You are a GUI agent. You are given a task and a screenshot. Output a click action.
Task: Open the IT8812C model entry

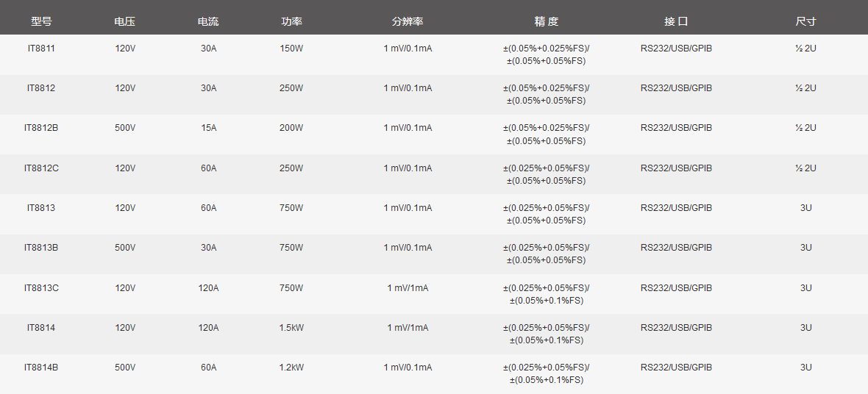pyautogui.click(x=41, y=168)
